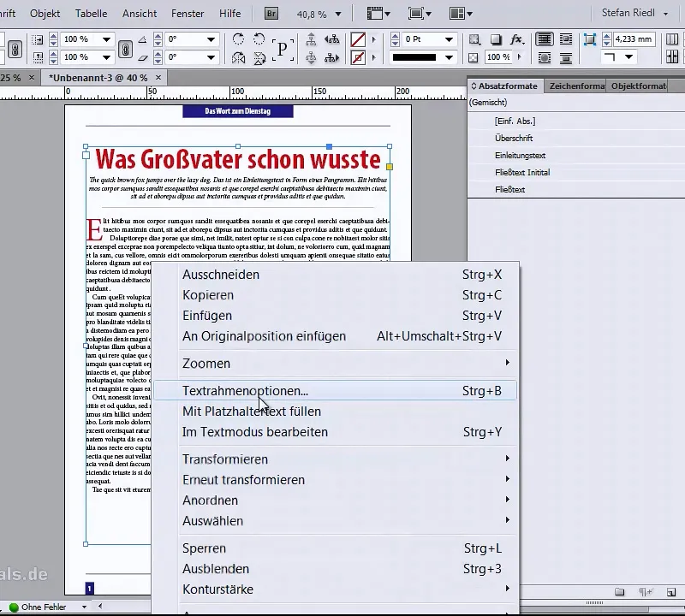The width and height of the screenshot is (685, 616).
Task: Open the stroke weight 0 Pt dropdown
Action: (449, 39)
